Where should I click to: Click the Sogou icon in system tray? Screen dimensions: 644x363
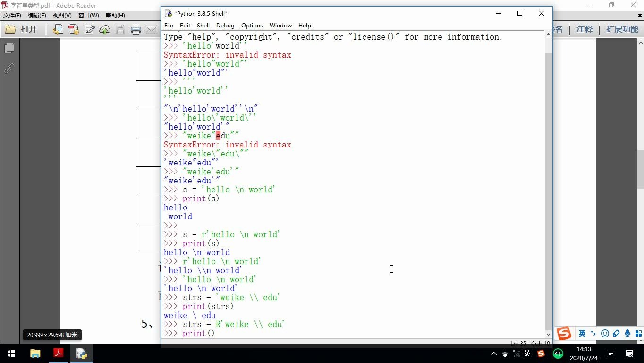(x=541, y=354)
